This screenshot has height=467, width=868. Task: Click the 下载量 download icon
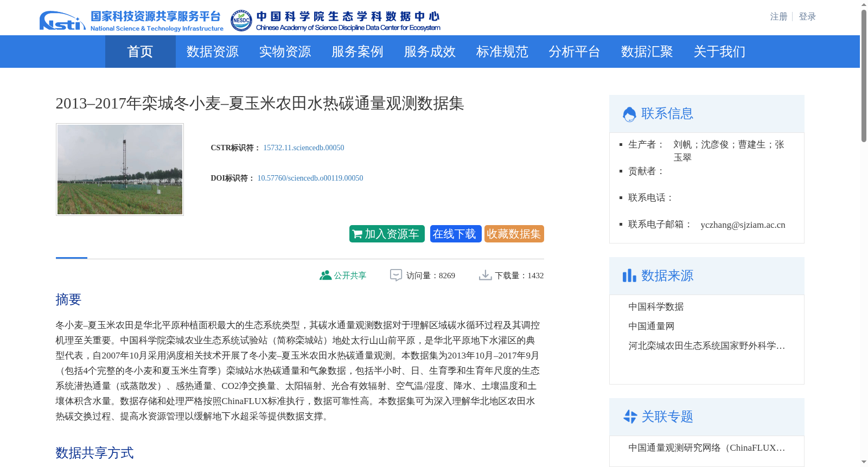coord(485,275)
